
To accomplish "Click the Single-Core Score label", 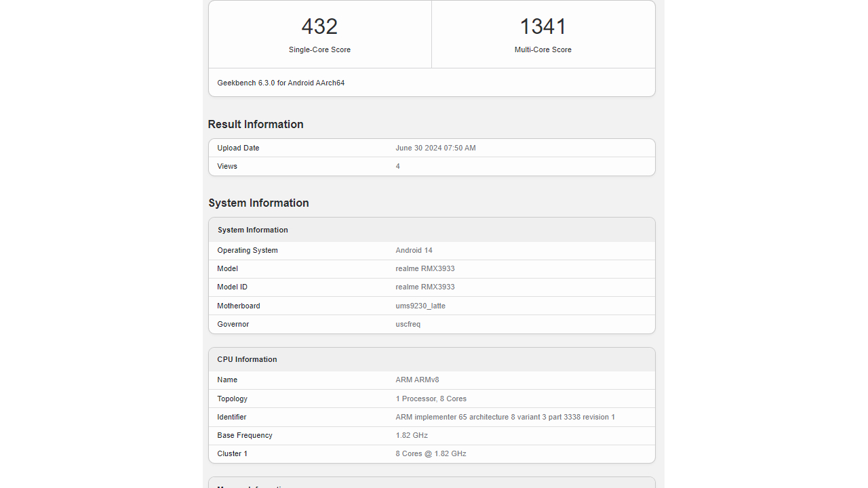I will pyautogui.click(x=319, y=49).
